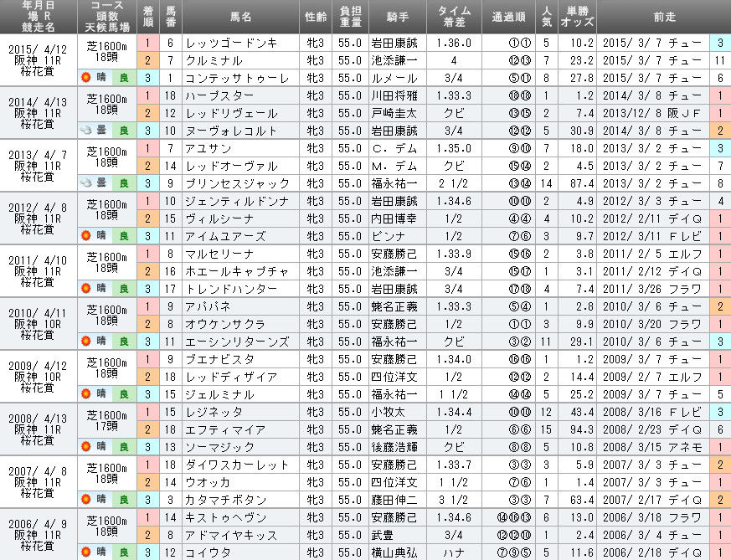Click the sunny weather icon for 2009/4/12
This screenshot has height=560, width=731.
pos(85,393)
